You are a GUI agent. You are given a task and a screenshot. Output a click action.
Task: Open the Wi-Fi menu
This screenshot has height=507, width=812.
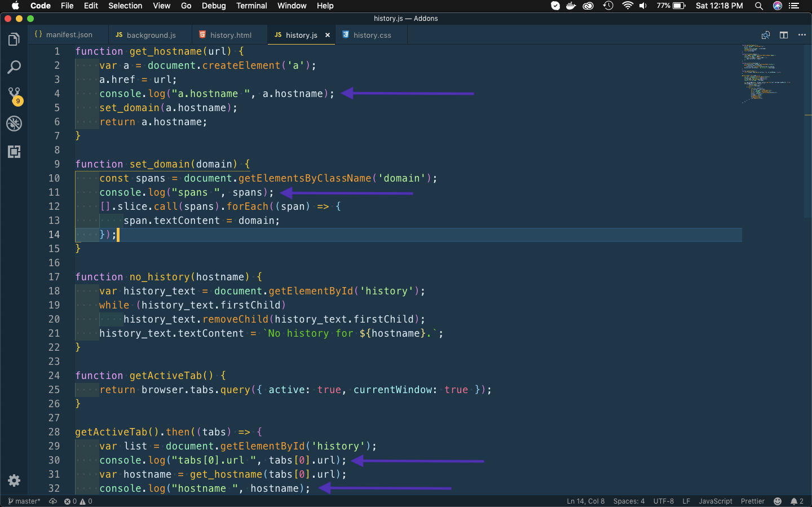[x=628, y=6]
